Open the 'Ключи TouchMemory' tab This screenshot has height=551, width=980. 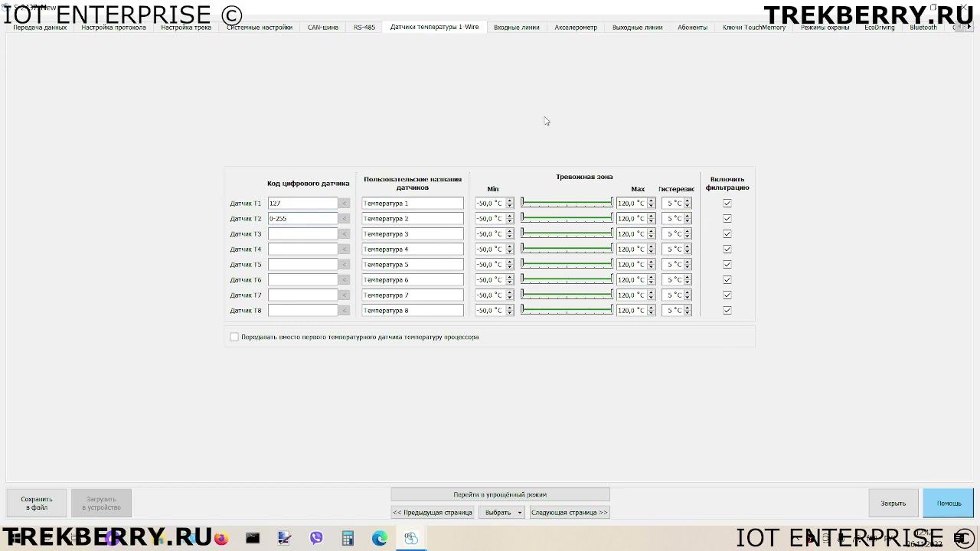point(754,28)
